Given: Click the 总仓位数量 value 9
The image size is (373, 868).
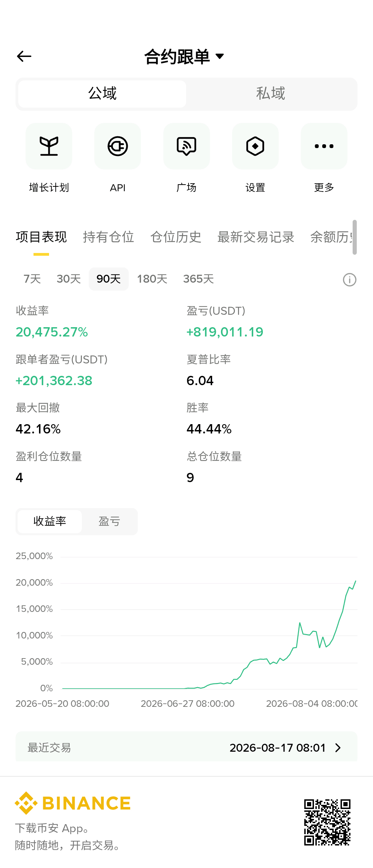Looking at the screenshot, I should (190, 478).
